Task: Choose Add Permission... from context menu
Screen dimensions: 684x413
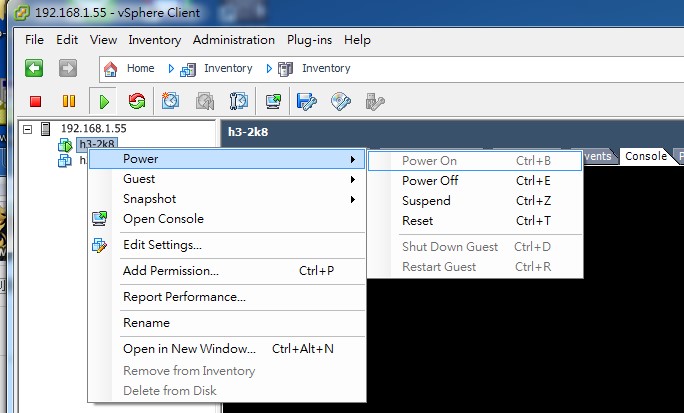Action: pyautogui.click(x=227, y=271)
